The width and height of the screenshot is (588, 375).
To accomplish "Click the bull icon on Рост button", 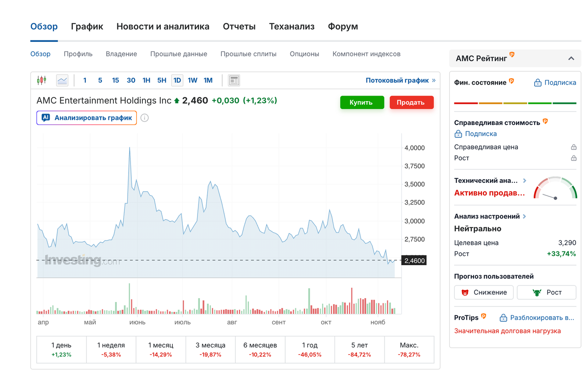I will (537, 292).
